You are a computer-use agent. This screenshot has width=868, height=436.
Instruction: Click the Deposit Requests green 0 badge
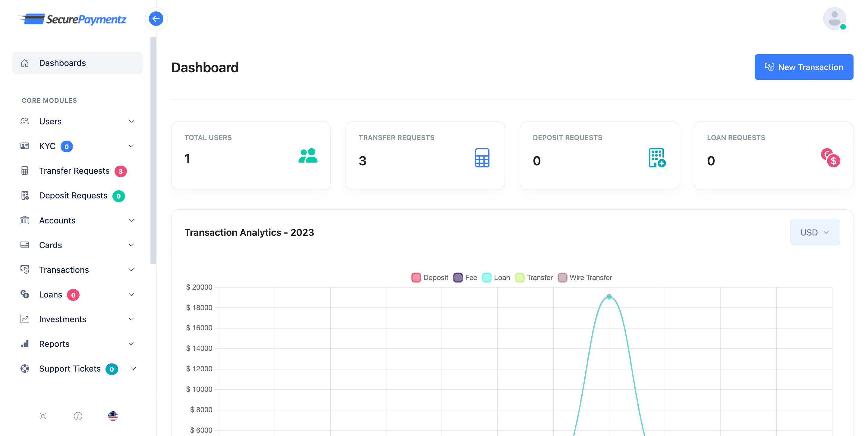tap(118, 196)
